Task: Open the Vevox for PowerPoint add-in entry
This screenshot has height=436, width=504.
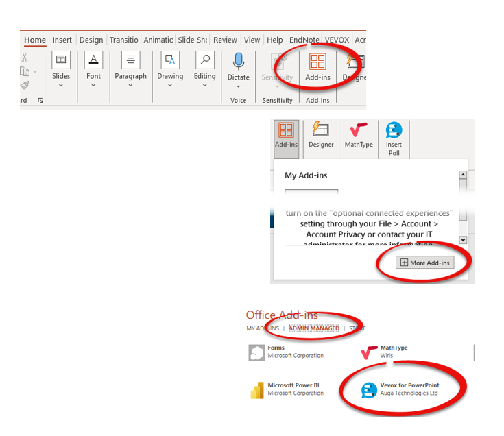Action: pyautogui.click(x=400, y=389)
